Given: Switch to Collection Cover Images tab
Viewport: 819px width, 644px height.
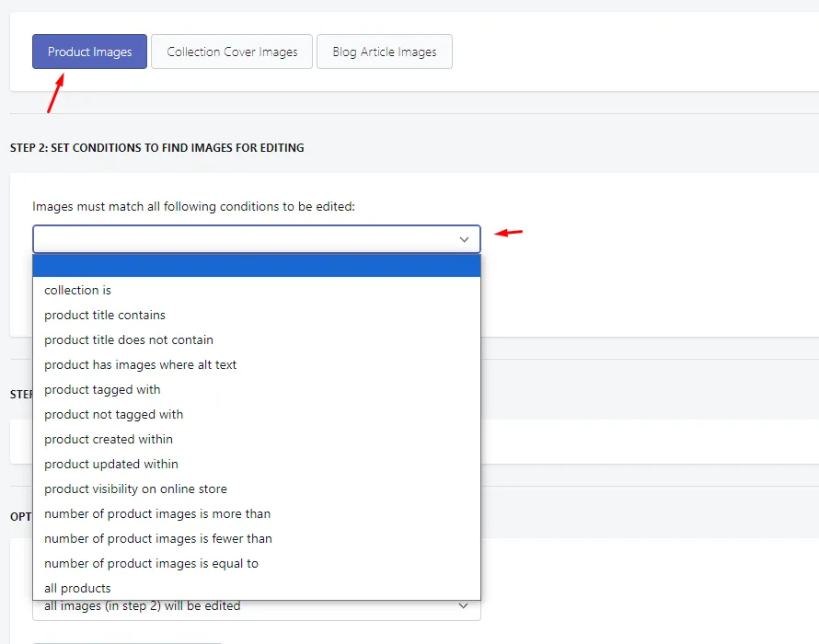Looking at the screenshot, I should coord(232,52).
